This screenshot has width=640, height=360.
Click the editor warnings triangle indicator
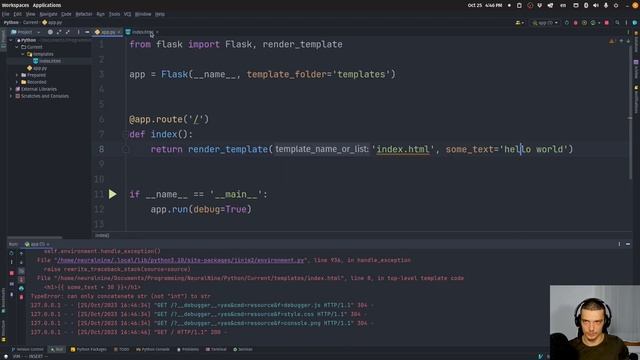click(x=611, y=41)
